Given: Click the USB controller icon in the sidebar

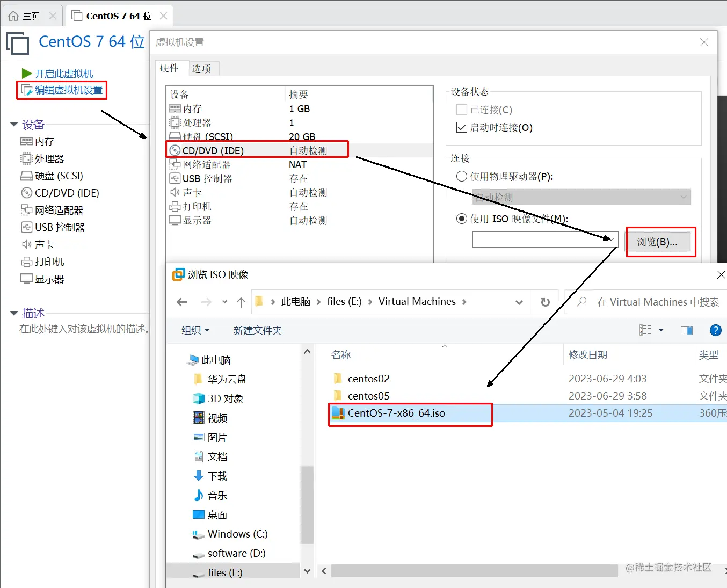Looking at the screenshot, I should click(27, 227).
